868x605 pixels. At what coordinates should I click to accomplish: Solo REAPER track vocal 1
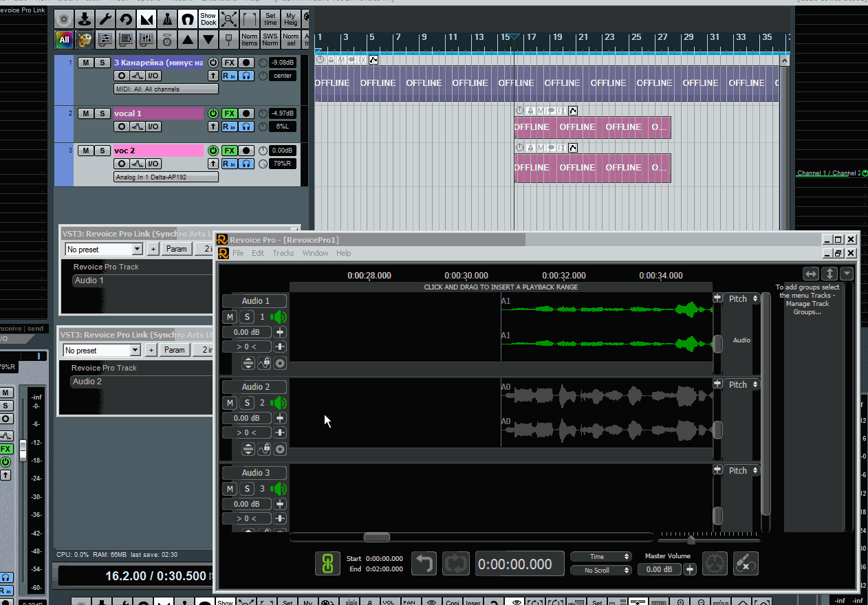pos(102,113)
